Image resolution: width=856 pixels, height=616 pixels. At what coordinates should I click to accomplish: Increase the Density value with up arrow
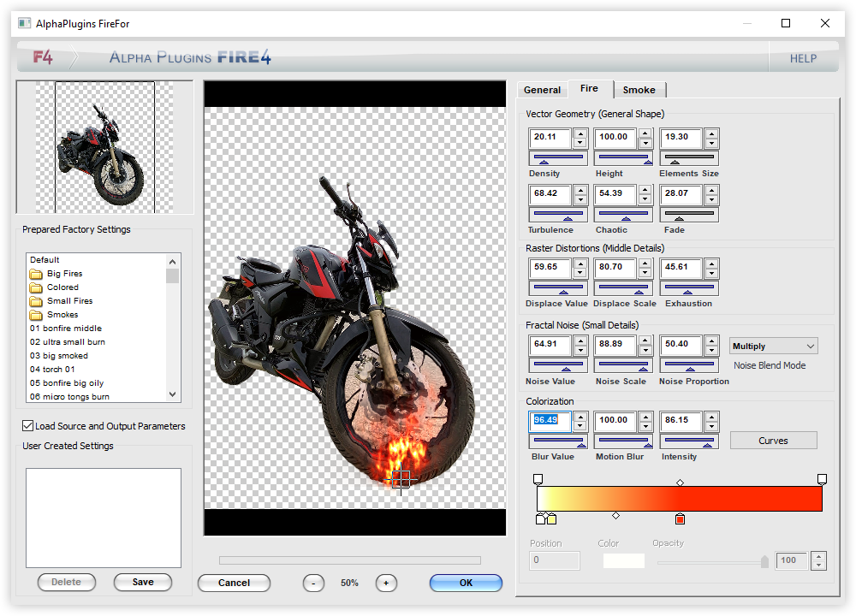pyautogui.click(x=580, y=133)
